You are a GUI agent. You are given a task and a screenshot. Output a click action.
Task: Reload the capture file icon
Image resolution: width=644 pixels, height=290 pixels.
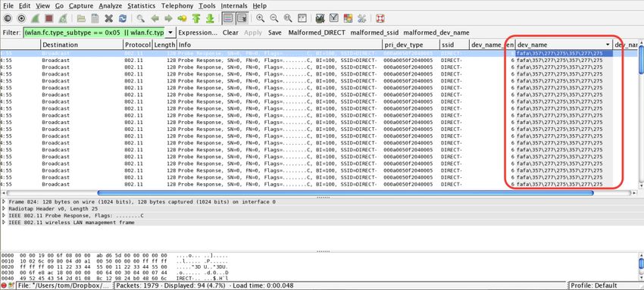[123, 18]
